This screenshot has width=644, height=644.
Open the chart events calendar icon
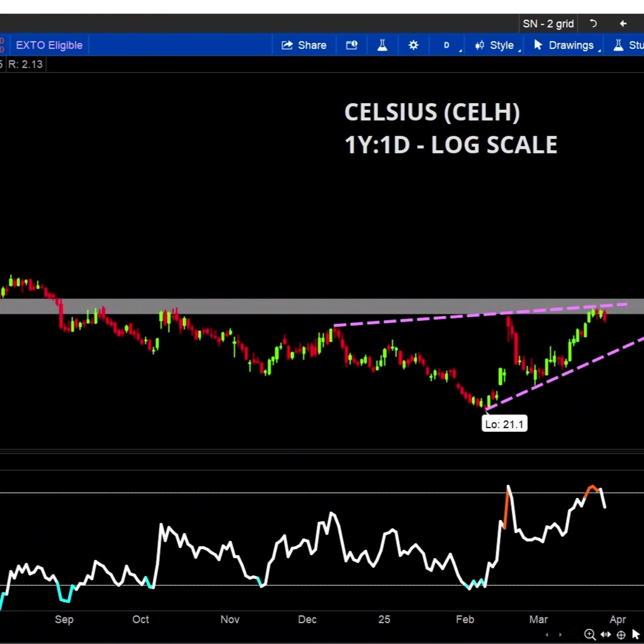(352, 45)
